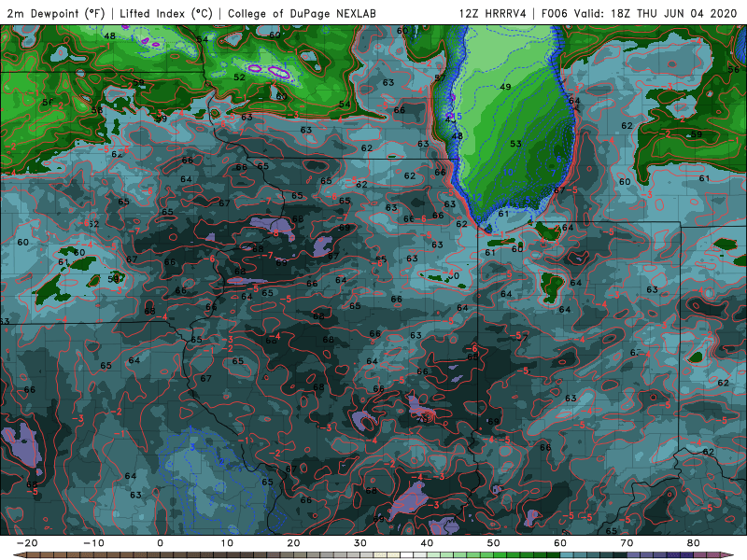
Task: Click the 40 label on the color scale
Action: click(427, 543)
